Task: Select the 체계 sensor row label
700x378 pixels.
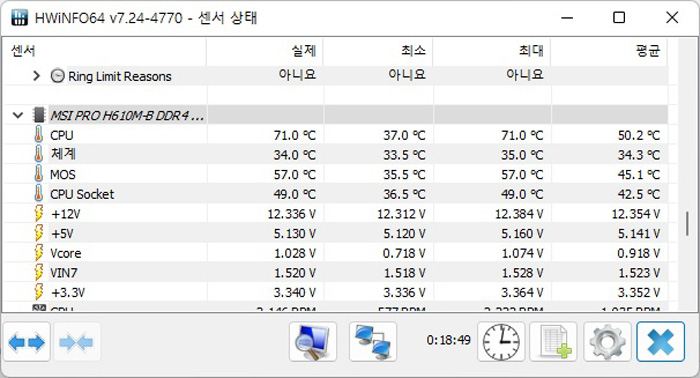Action: [x=63, y=154]
